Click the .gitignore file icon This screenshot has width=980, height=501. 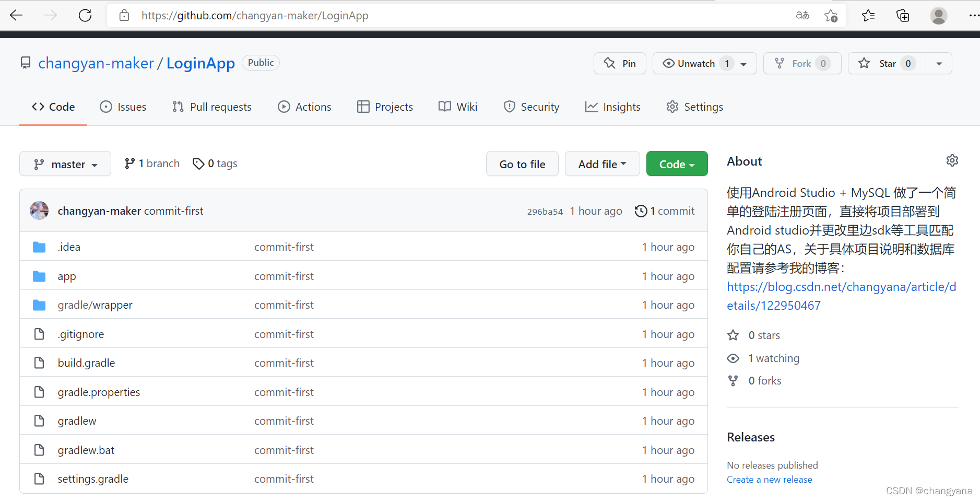click(x=39, y=334)
